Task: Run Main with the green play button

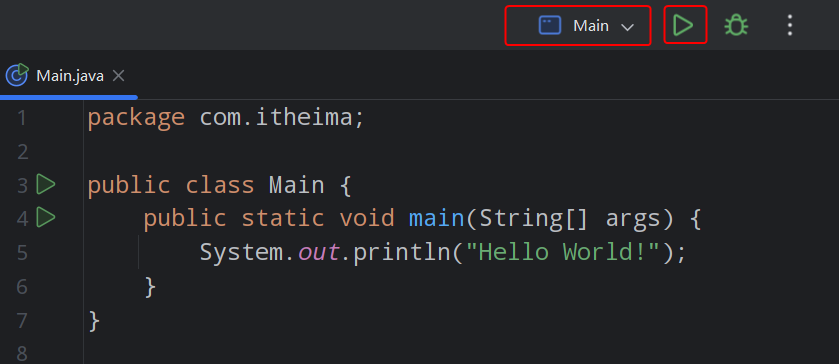Action: [683, 25]
